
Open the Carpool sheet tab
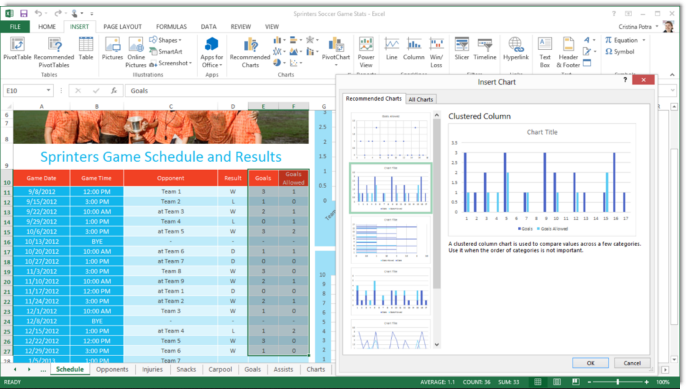coord(220,369)
